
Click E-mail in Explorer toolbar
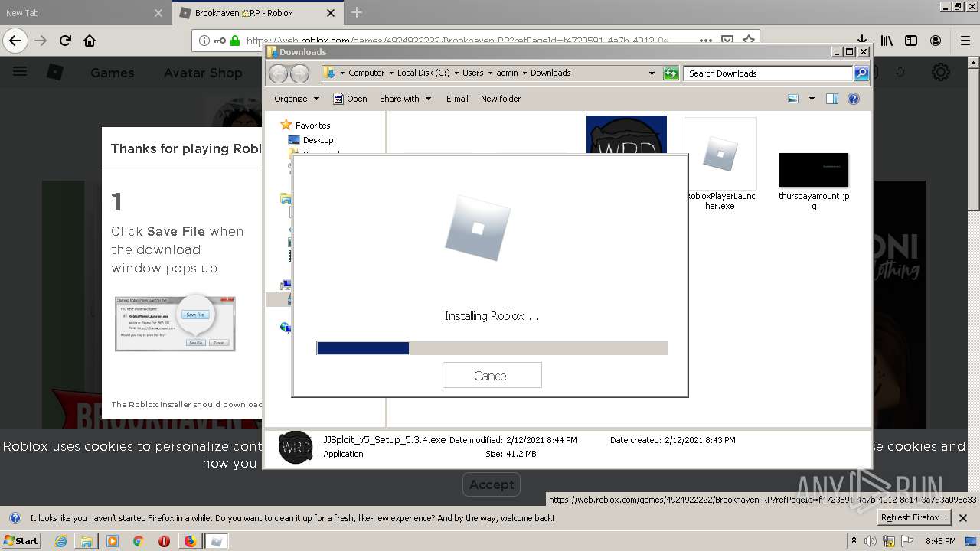[x=457, y=99]
